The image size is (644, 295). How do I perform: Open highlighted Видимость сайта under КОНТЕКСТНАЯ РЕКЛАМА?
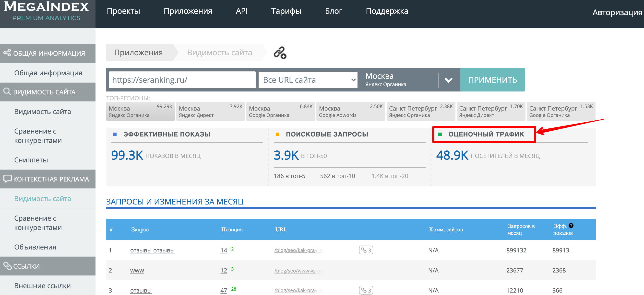pos(48,199)
